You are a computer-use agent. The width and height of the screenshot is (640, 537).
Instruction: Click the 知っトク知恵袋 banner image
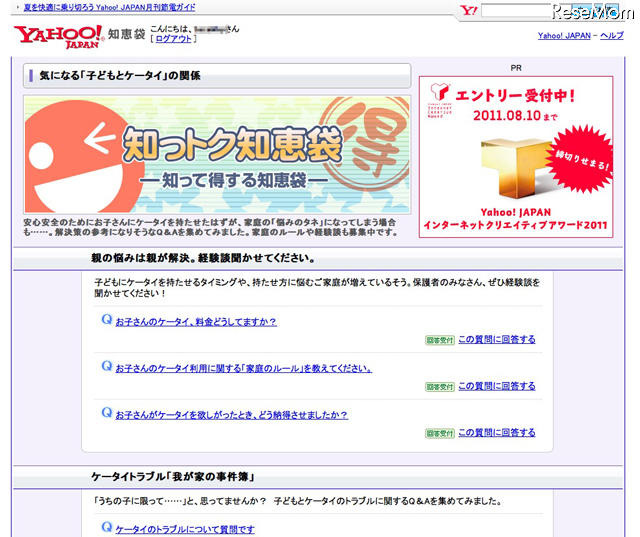click(217, 155)
